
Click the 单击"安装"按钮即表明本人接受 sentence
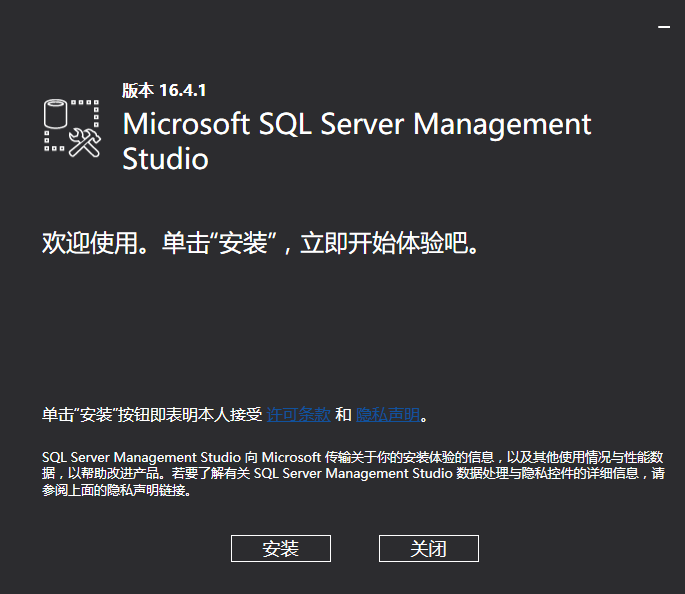[x=151, y=414]
